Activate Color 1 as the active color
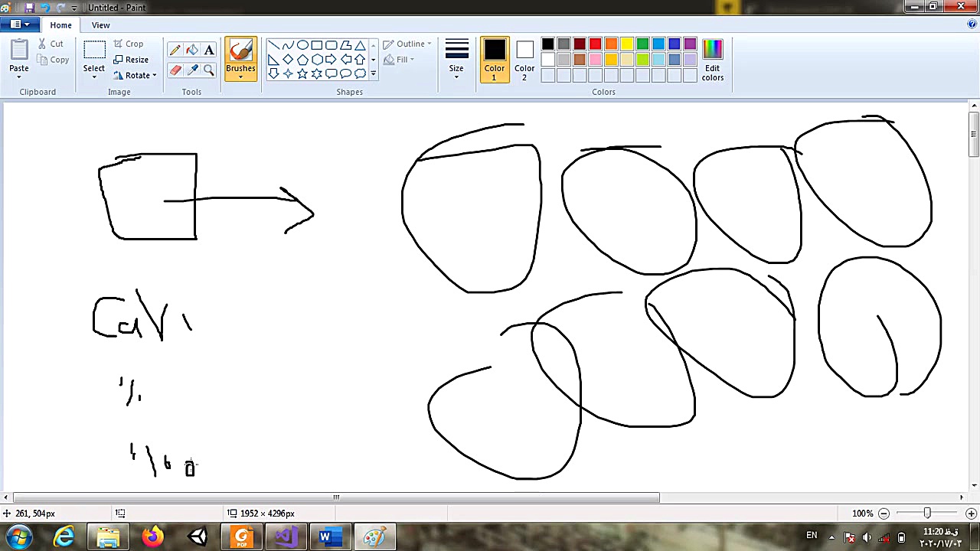Screen dimensions: 980x551 495,60
